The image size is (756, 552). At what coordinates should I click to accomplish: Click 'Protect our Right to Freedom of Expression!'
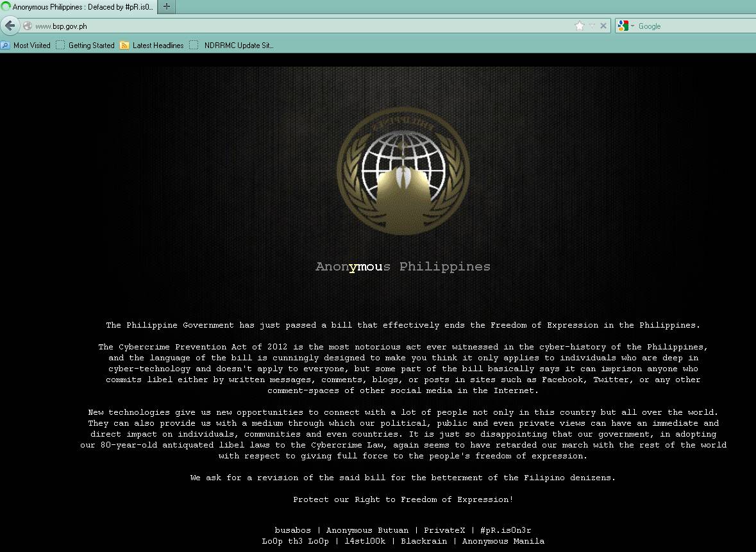[x=403, y=499]
